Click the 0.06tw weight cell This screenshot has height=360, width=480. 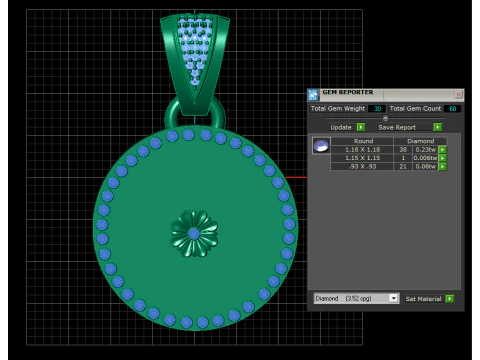click(425, 166)
